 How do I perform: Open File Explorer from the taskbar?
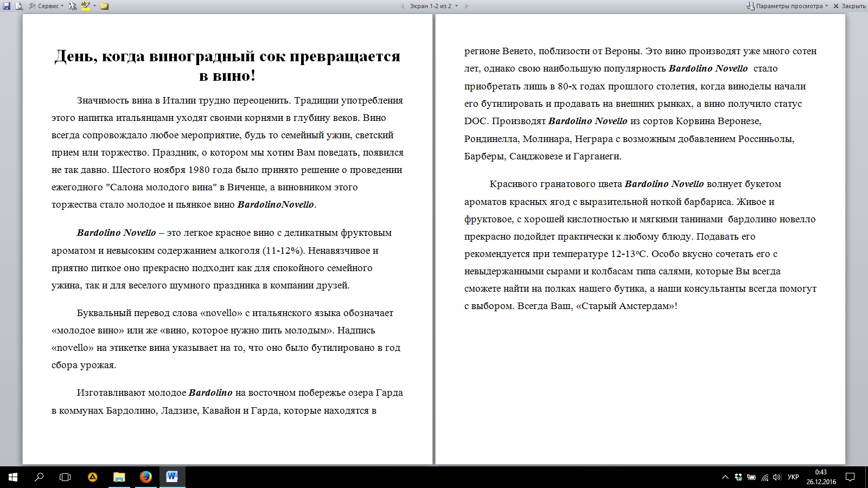point(119,477)
